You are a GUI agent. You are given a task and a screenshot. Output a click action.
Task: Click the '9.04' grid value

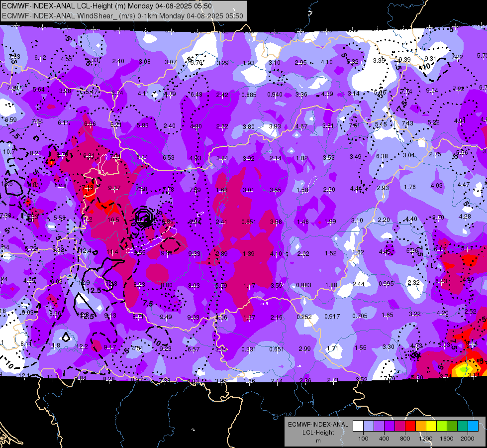coord(432,91)
